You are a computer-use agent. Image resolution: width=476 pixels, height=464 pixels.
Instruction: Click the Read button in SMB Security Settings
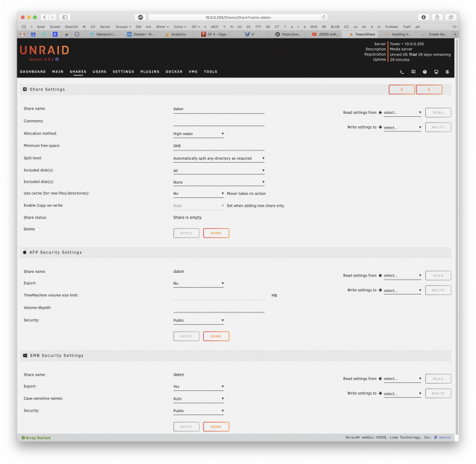tap(438, 379)
